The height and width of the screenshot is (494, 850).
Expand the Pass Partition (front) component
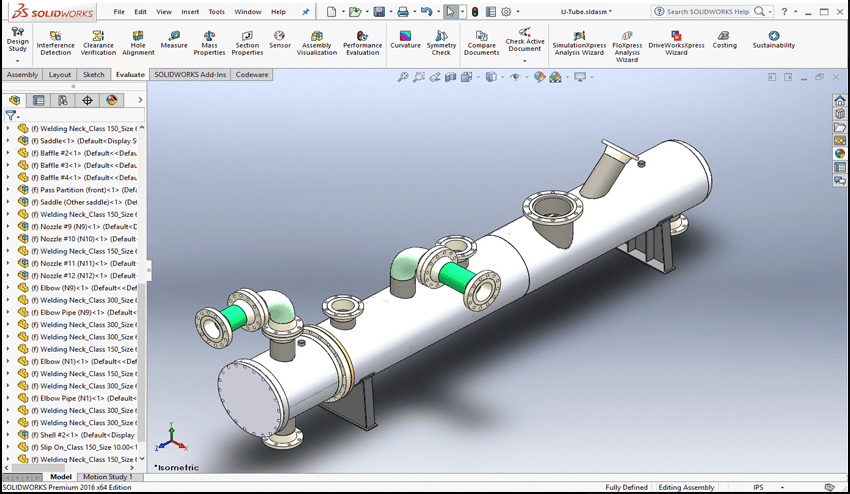(9, 190)
